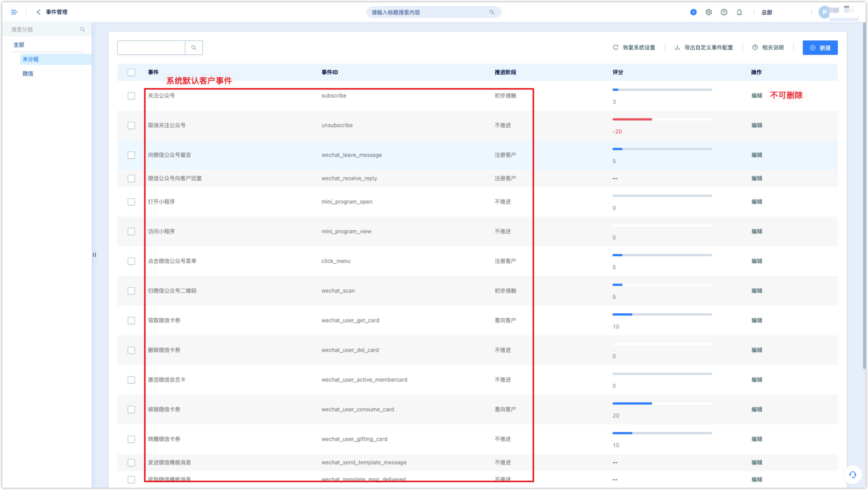The image size is (868, 490).
Task: Click the 激活微信会员卡 event name
Action: (x=166, y=380)
